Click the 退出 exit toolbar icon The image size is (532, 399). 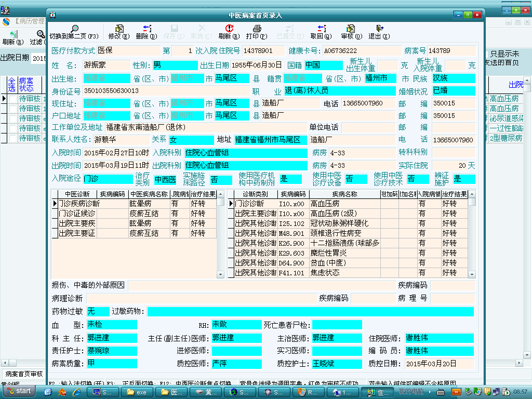[x=379, y=28]
